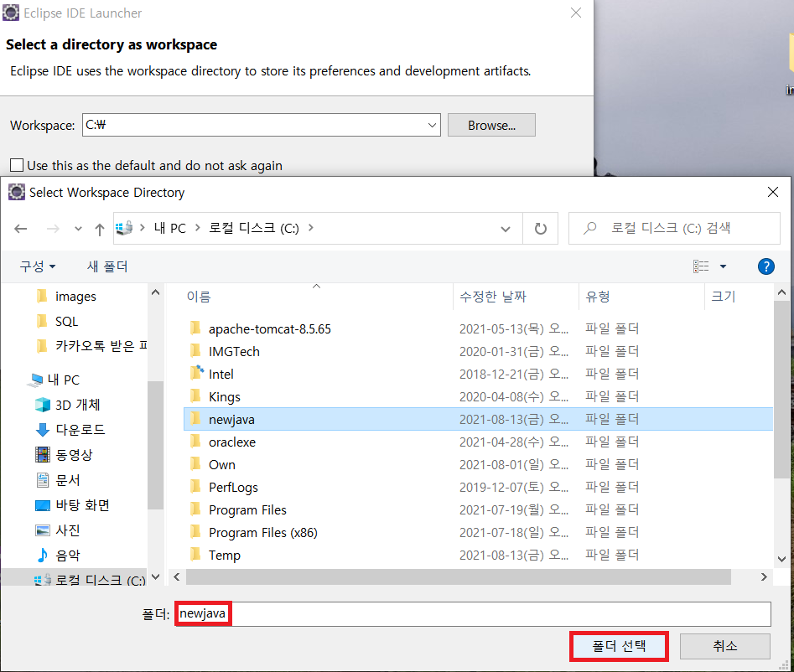Click the Browse... button in Eclipse Launcher
The height and width of the screenshot is (672, 794).
pos(491,125)
